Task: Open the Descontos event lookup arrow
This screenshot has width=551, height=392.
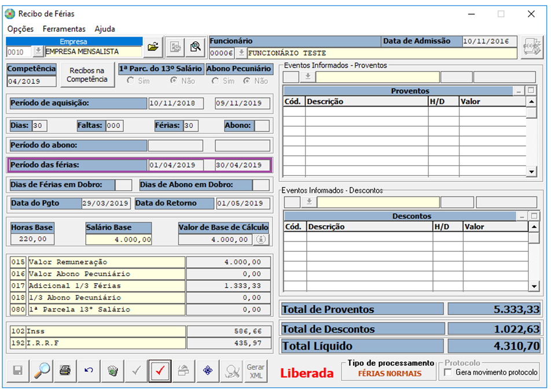Action: [x=309, y=202]
